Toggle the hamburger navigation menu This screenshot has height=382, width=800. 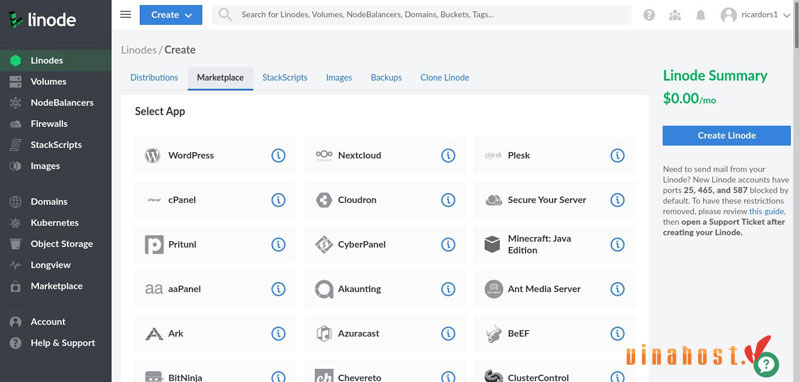coord(126,14)
